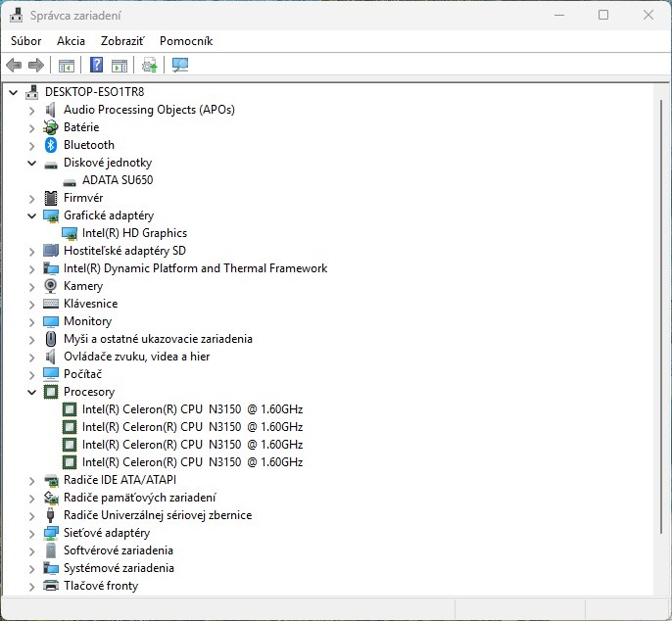672x621 pixels.
Task: Select the Radiče Univerzálnej sériovej zbernice label
Action: pyautogui.click(x=158, y=515)
